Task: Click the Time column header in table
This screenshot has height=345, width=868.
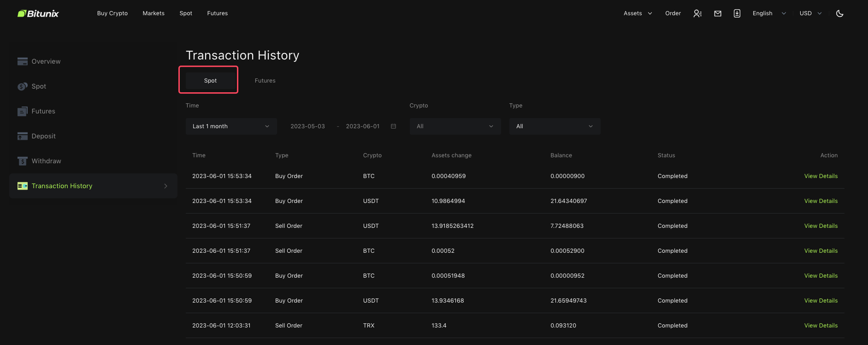Action: coord(199,155)
